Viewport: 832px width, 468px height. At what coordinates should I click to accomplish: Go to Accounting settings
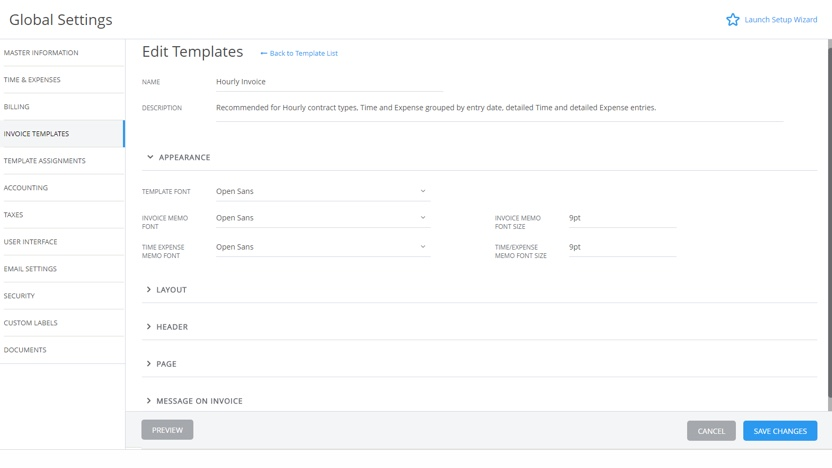(x=62, y=188)
